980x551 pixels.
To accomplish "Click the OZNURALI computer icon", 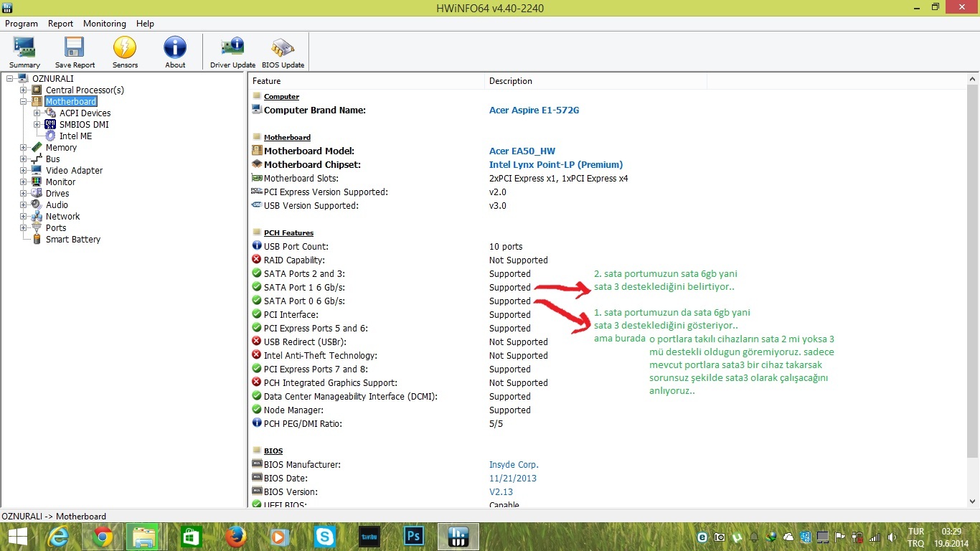I will pos(23,78).
